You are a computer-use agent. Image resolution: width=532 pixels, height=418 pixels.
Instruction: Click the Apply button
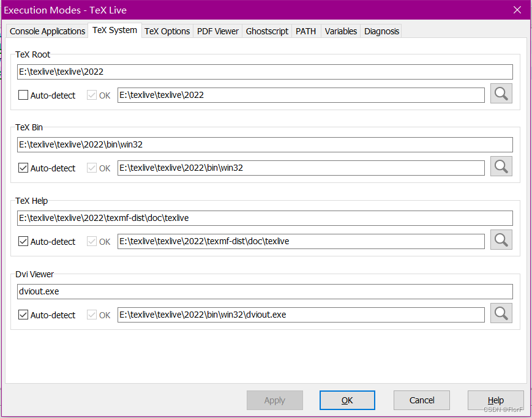pos(275,400)
